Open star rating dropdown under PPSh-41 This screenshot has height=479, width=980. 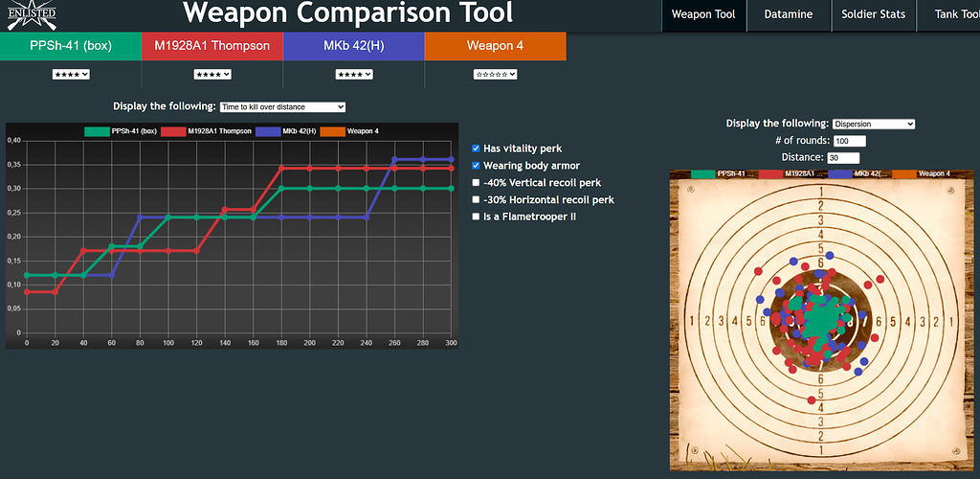point(71,75)
